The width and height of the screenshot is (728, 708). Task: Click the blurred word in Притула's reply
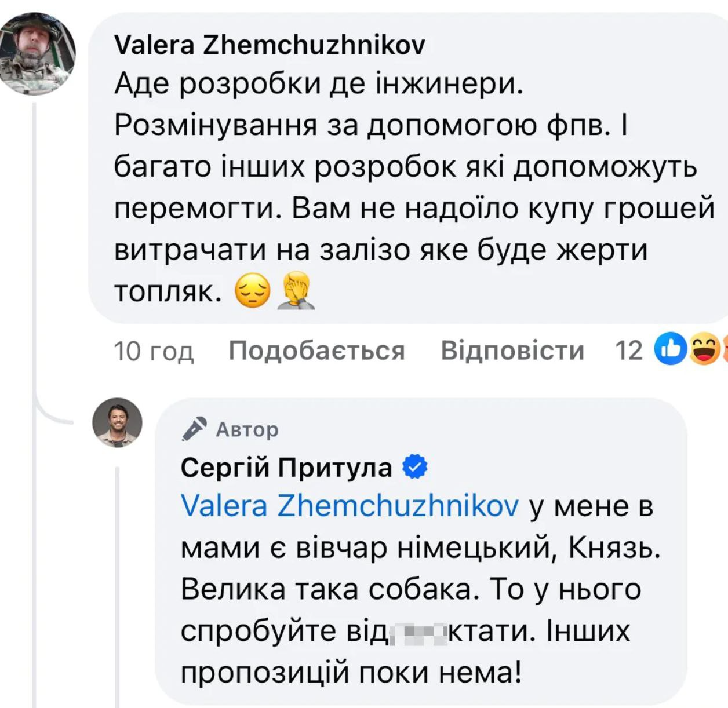418,632
